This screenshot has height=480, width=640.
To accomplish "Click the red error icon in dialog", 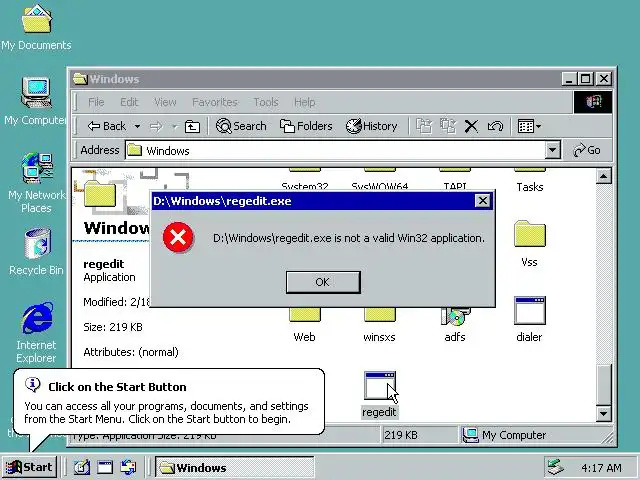I will point(178,237).
